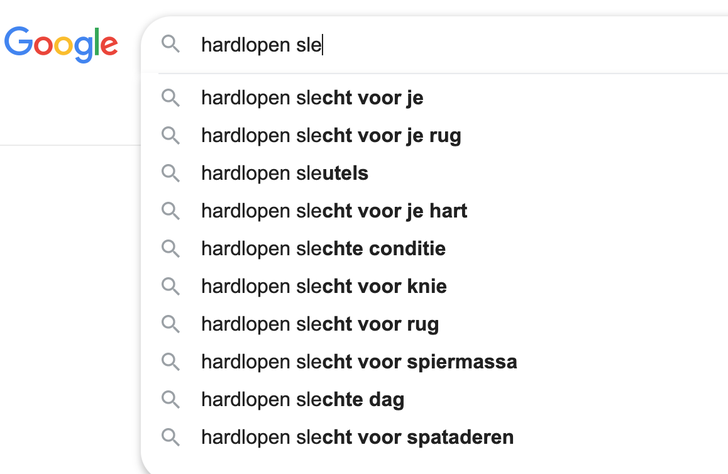
Task: Choose 'hardlopen slecht voor spiermassa' suggestion
Action: click(359, 362)
